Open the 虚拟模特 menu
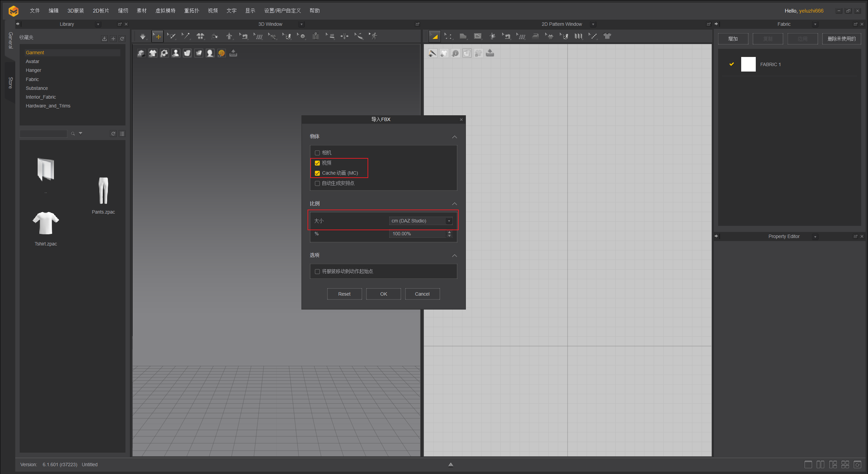868x474 pixels. tap(165, 11)
